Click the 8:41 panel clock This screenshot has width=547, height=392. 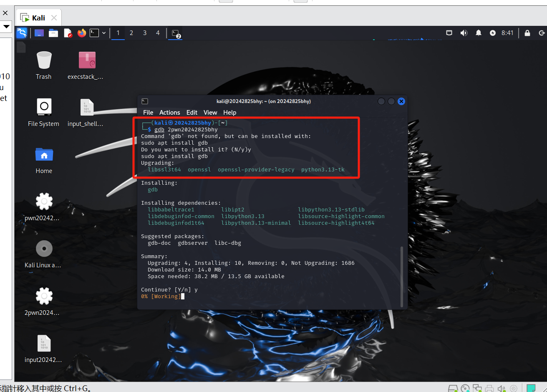(x=507, y=33)
